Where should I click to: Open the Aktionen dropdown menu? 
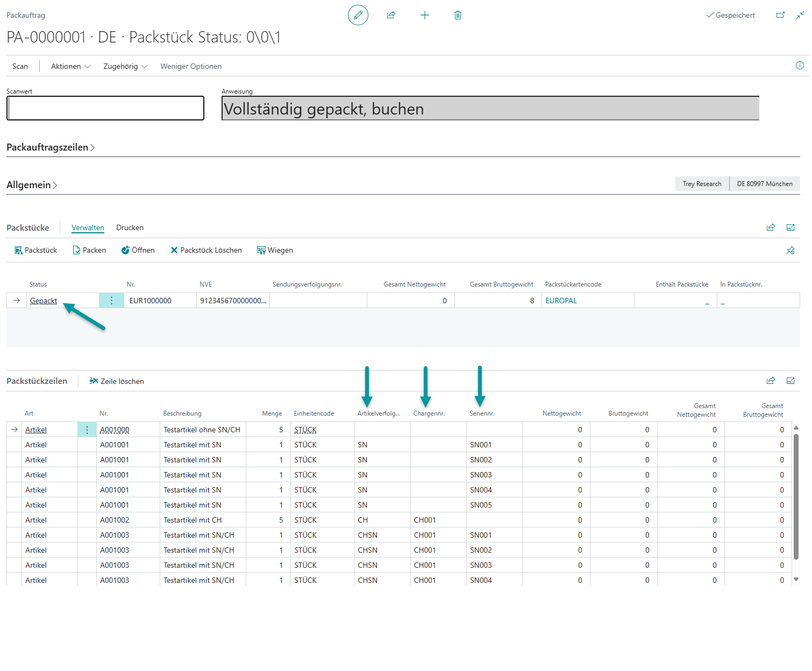(x=70, y=66)
